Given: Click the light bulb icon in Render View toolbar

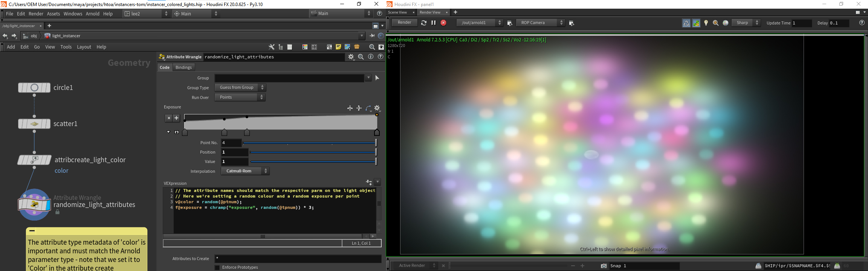Looking at the screenshot, I should [706, 23].
